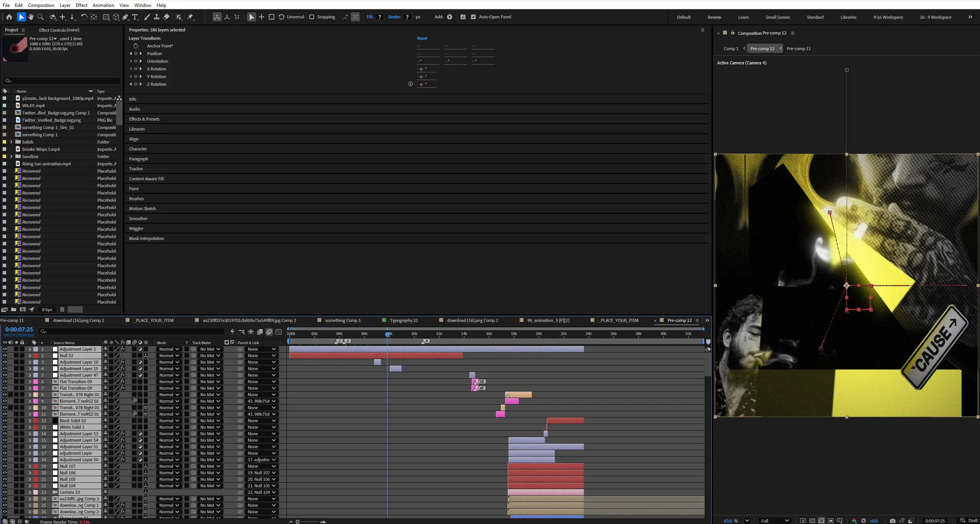Click the Fill color swatch
980x524 pixels.
point(380,17)
